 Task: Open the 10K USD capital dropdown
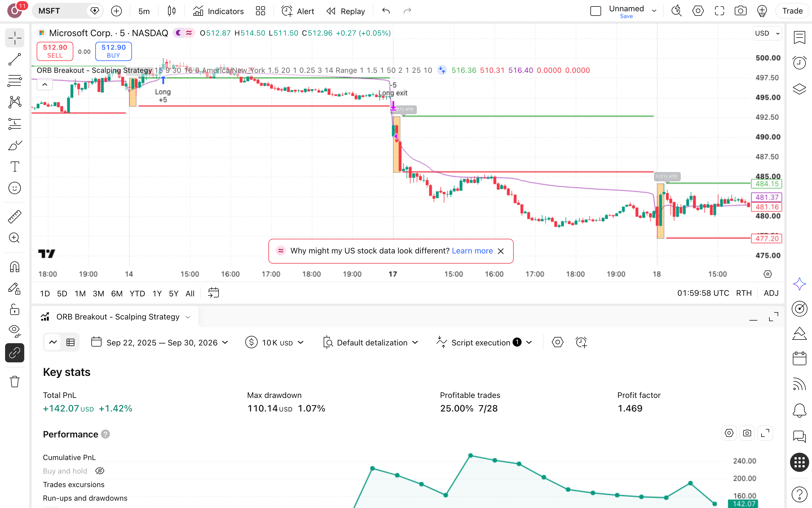point(274,342)
